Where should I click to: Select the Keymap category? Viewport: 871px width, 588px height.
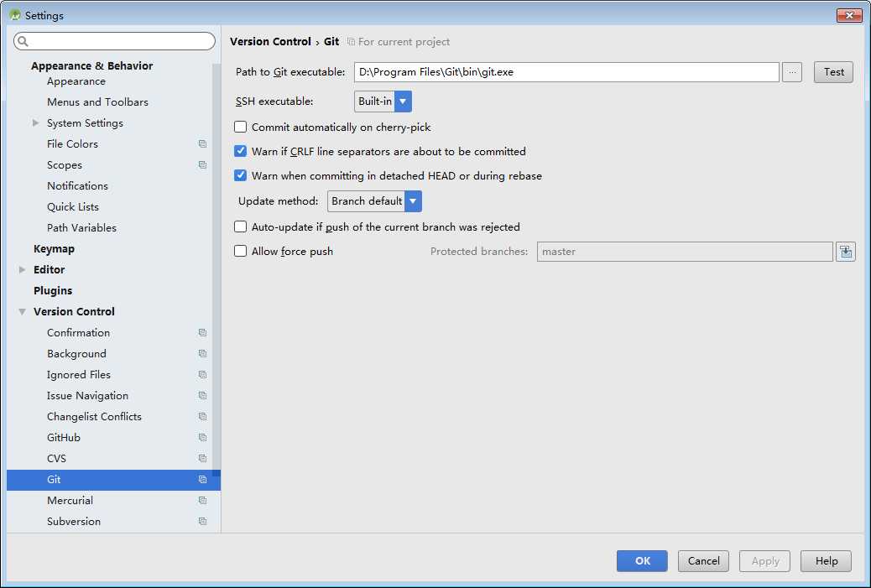pos(54,249)
